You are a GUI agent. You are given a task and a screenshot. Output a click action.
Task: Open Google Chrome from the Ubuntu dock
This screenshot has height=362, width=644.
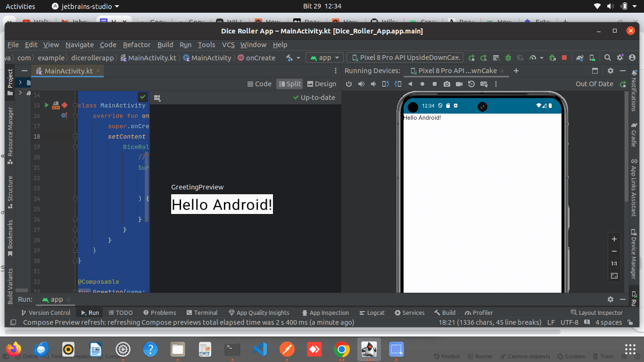pos(342,349)
